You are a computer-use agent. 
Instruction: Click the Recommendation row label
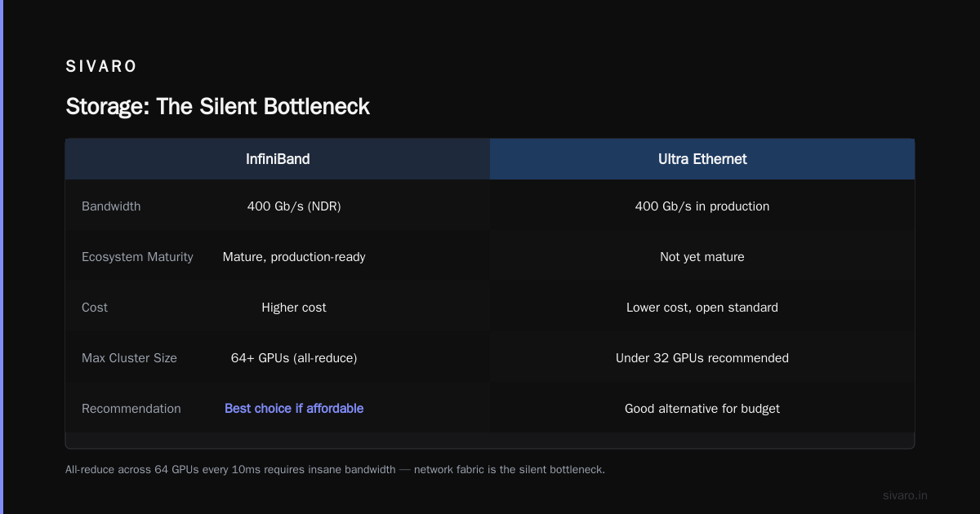point(131,409)
